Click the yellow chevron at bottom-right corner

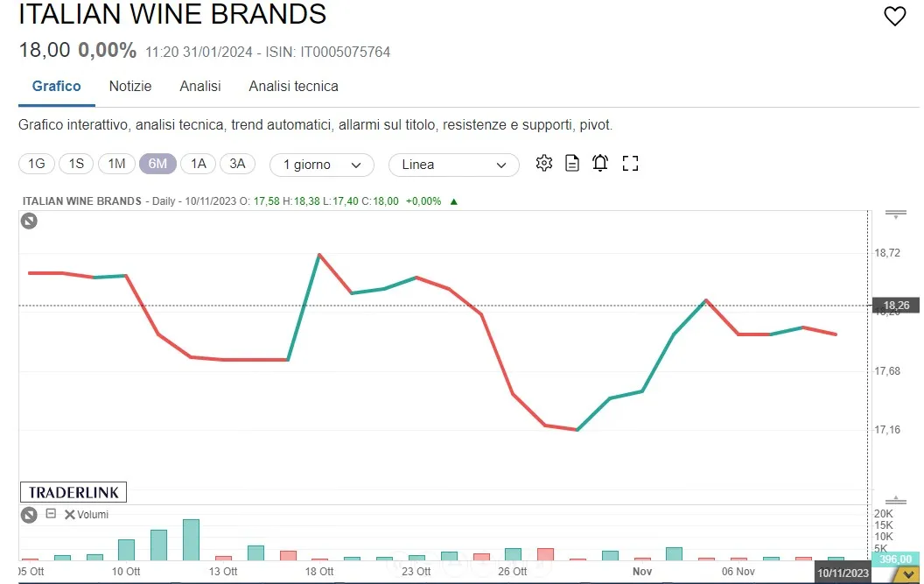point(907,573)
